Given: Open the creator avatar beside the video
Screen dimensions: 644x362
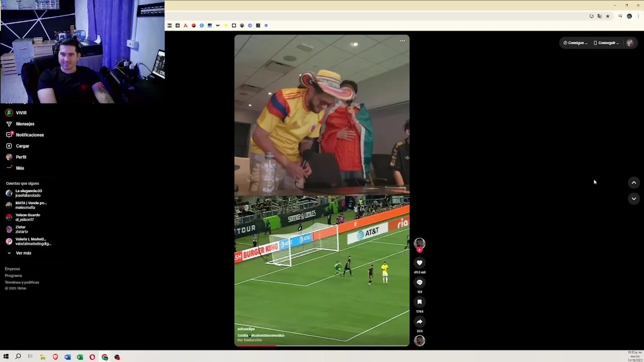Looking at the screenshot, I should click(419, 243).
